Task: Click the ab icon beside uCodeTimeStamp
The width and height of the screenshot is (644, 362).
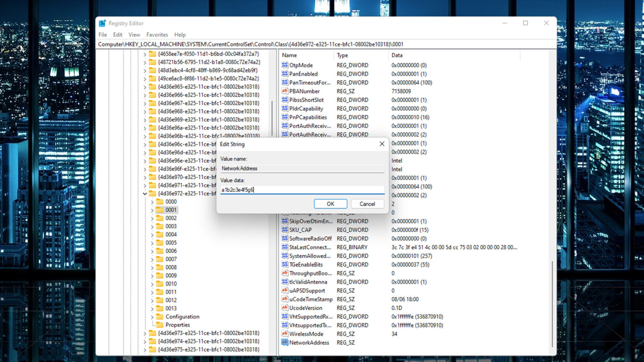Action: (x=284, y=299)
